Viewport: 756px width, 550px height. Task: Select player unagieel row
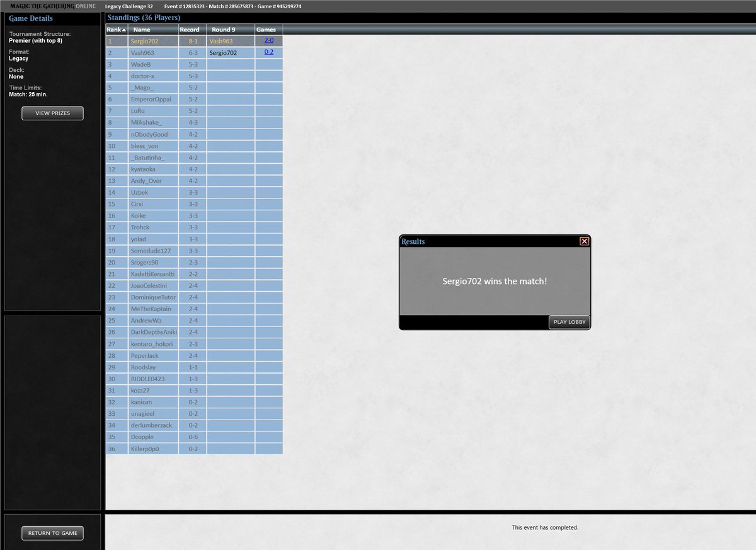point(194,414)
